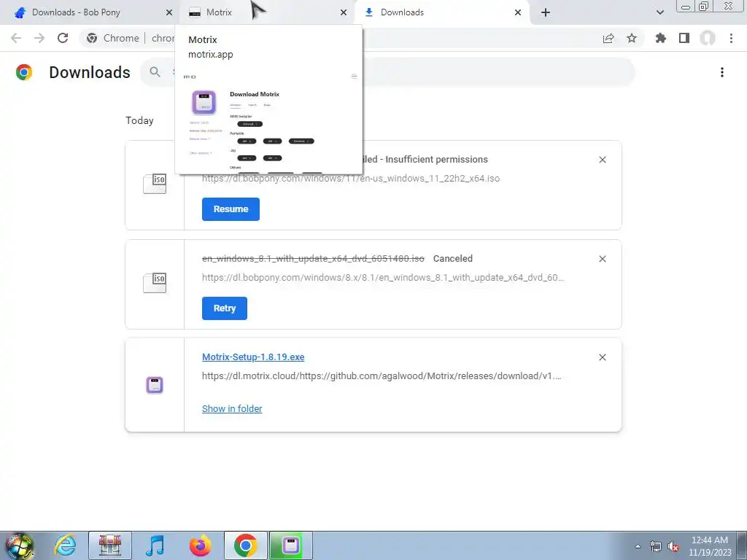Screen dimensions: 747x560
Task: Share this page icon in address bar
Action: point(608,38)
